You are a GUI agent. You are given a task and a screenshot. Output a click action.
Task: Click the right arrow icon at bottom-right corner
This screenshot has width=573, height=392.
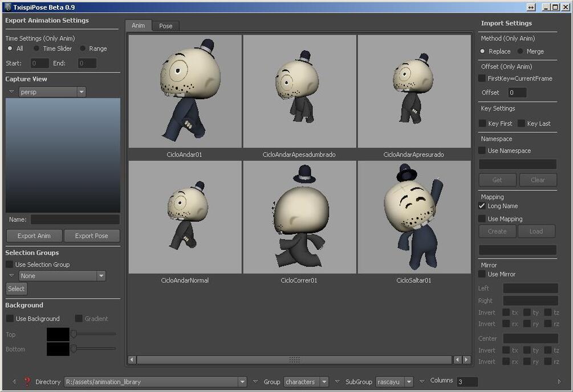point(559,381)
